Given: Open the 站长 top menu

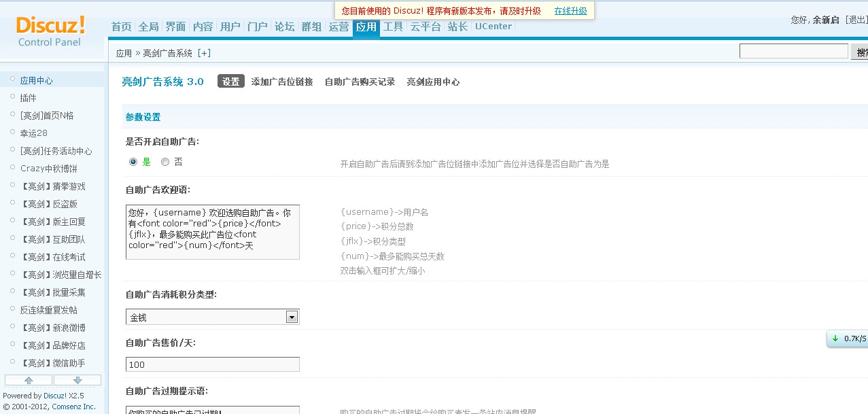Looking at the screenshot, I should (458, 27).
